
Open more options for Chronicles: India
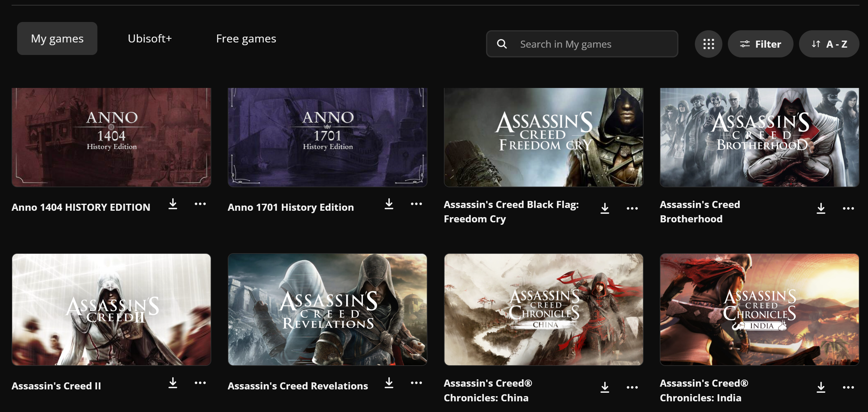pos(848,387)
